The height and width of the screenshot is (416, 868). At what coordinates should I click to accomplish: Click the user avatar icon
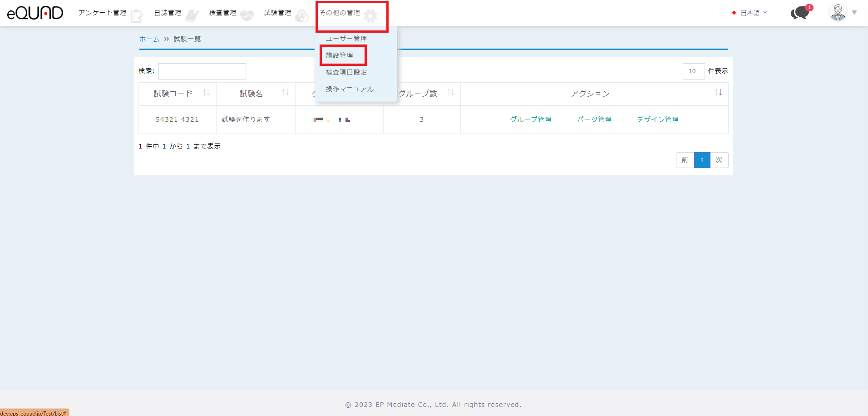(838, 13)
